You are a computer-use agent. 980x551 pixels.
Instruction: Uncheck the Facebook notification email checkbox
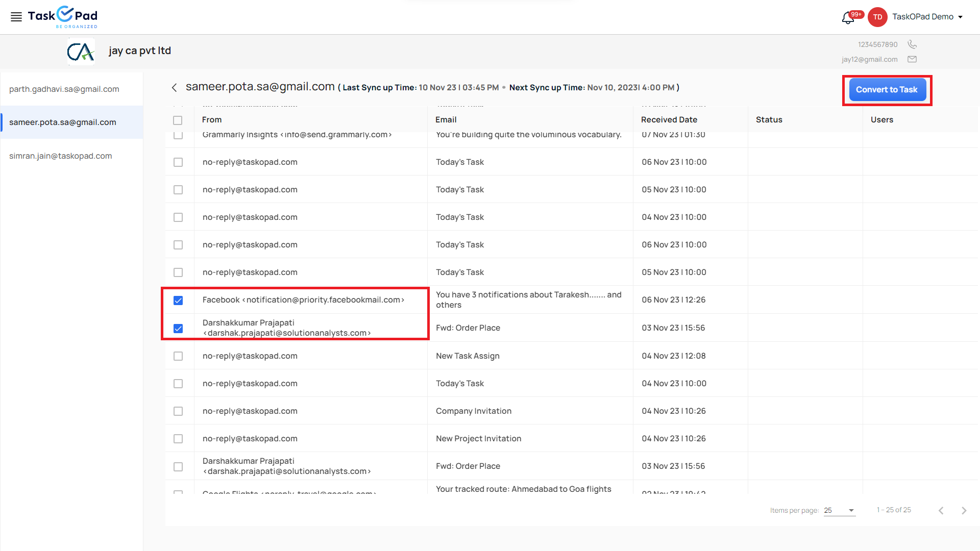click(x=178, y=300)
